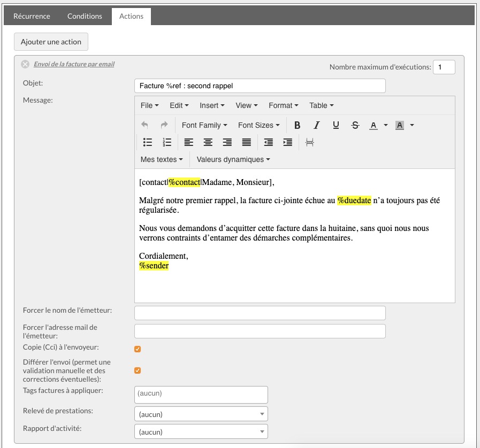Open text color dropdown arrow

pos(386,125)
